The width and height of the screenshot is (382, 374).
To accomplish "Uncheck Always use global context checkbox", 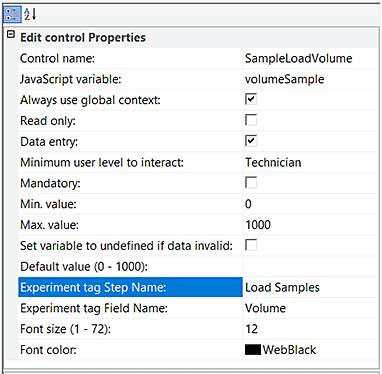I will point(251,99).
